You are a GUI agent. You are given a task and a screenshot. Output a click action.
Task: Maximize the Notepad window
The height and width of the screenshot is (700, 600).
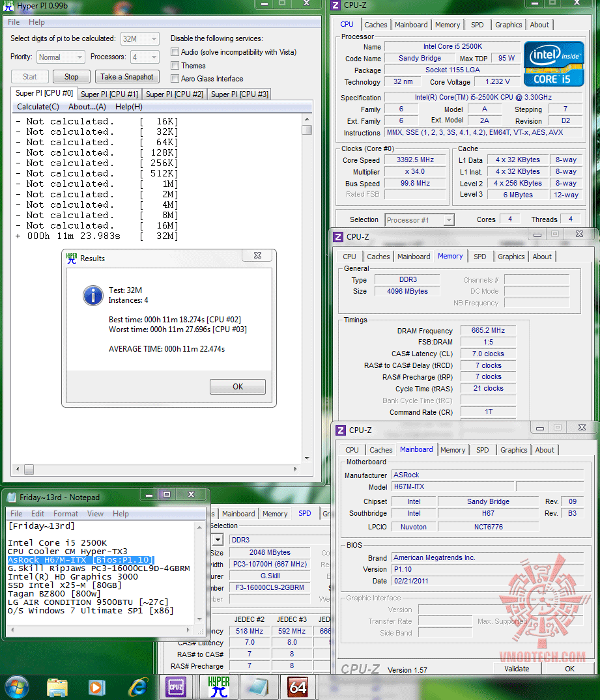[x=167, y=494]
